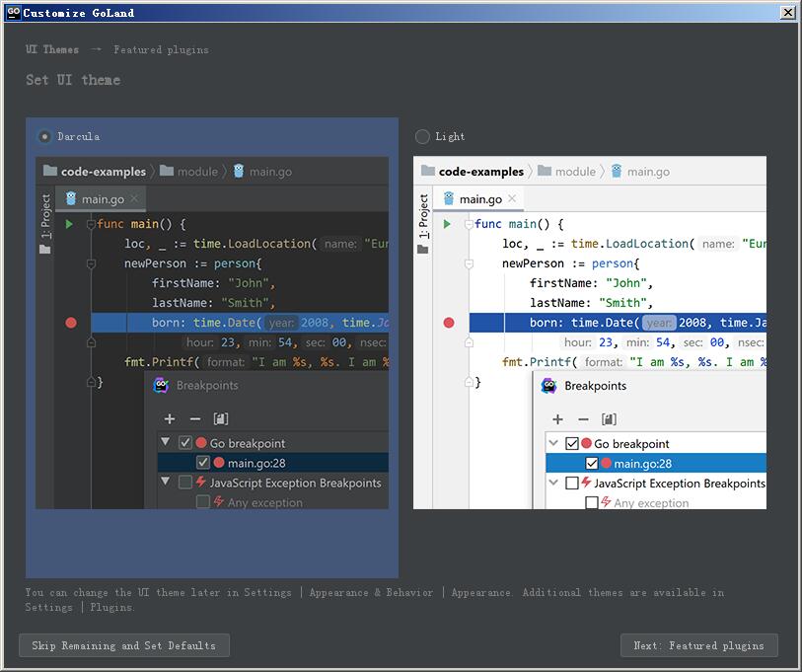Image resolution: width=802 pixels, height=672 pixels.
Task: Fold the newPerson block in Darcula preview
Action: coord(91,263)
